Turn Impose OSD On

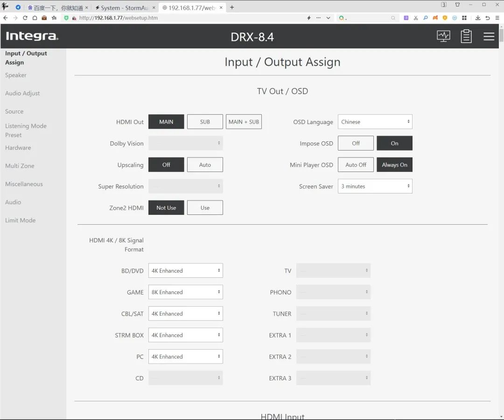click(x=394, y=143)
